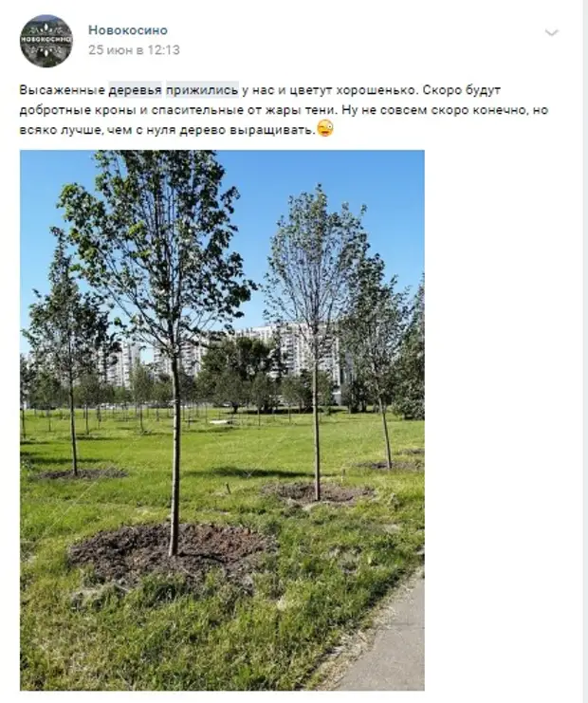Open the attached photo of planted trees
This screenshot has height=703, width=588.
tap(222, 420)
